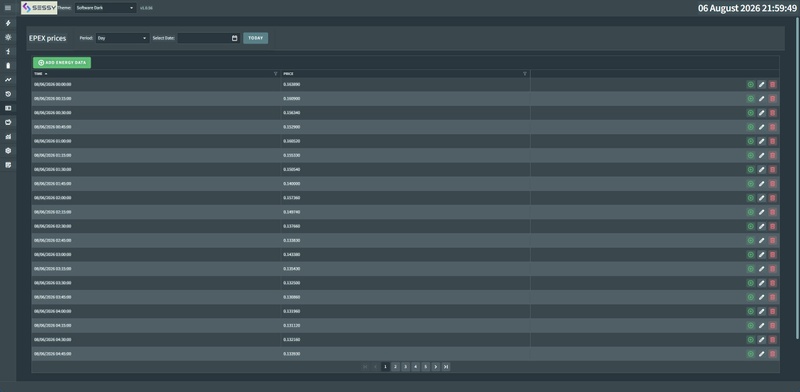Edit the 01:00:00 row with pencil icon

pyautogui.click(x=761, y=141)
